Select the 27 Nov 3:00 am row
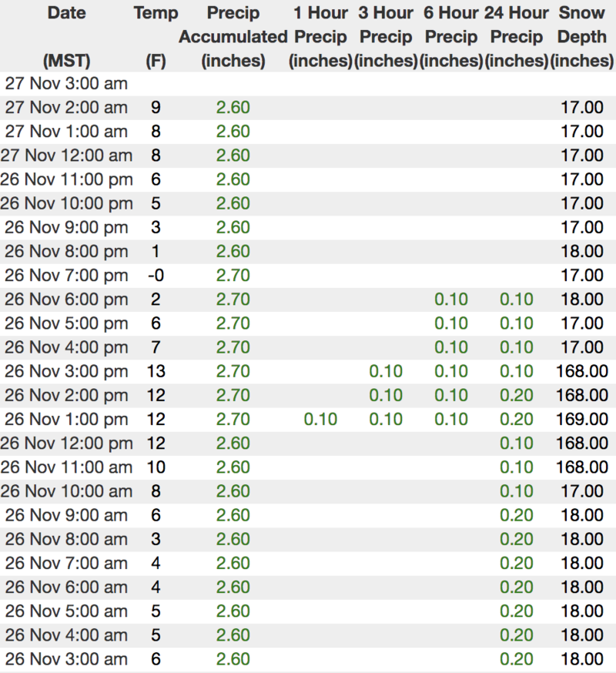Screen dimensions: 616x673 66,84
